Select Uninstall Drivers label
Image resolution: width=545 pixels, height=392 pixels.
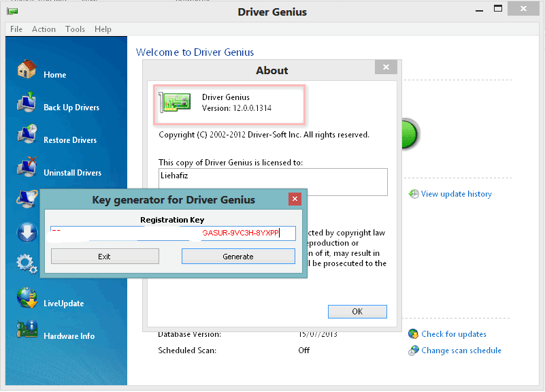click(72, 173)
